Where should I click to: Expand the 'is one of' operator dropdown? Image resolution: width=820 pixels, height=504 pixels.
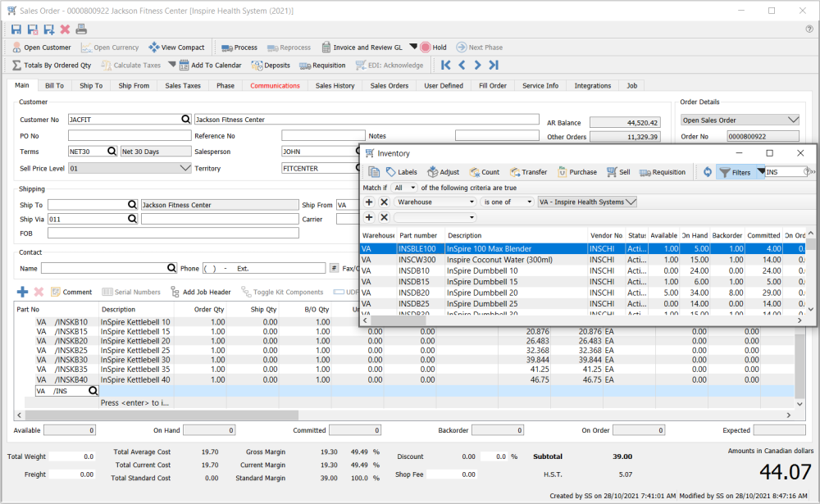507,202
